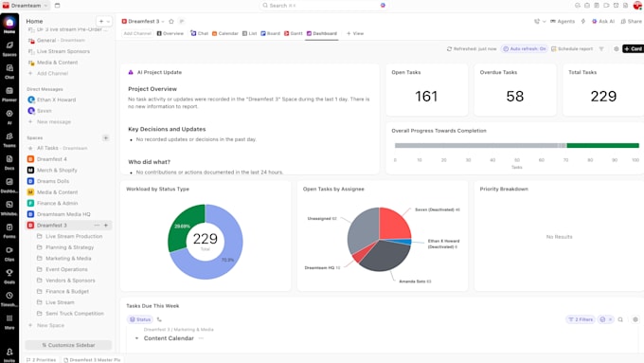Open Tasks Due This Week card settings
Viewport: 644px width, 363px height.
tap(635, 319)
